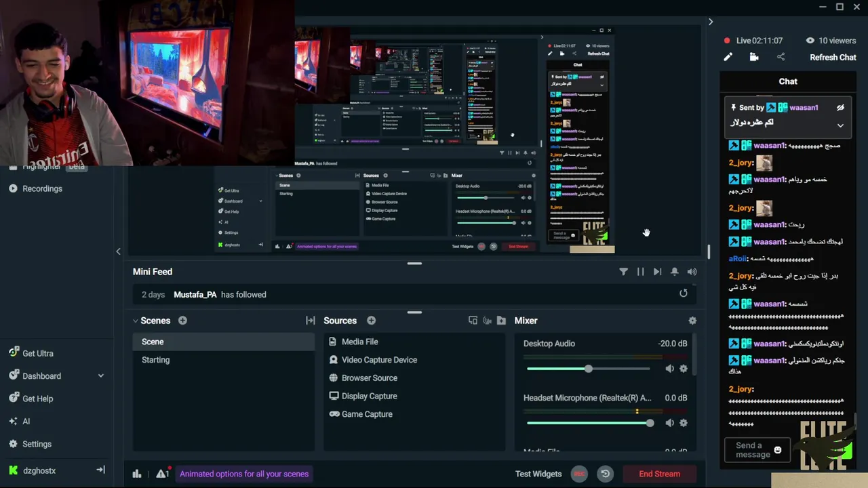
Task: Click the End Stream button
Action: point(659,474)
